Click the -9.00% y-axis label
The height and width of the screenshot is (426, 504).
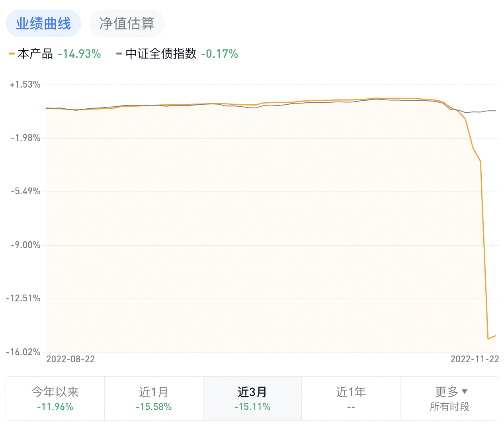(x=25, y=245)
